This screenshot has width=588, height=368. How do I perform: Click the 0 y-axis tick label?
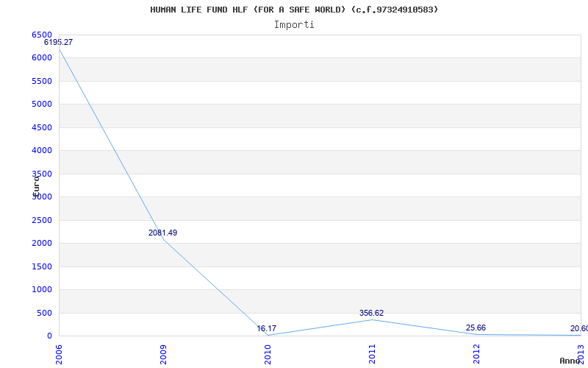(x=49, y=336)
